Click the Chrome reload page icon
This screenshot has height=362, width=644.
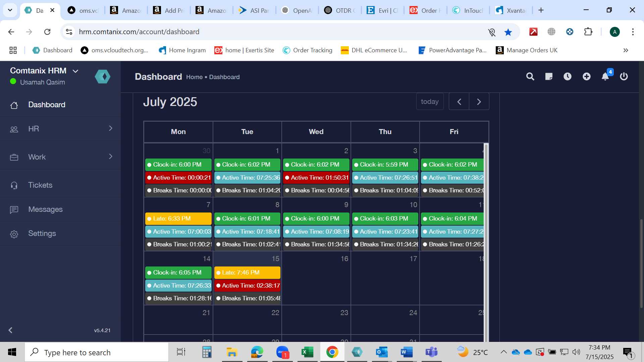pos(47,32)
